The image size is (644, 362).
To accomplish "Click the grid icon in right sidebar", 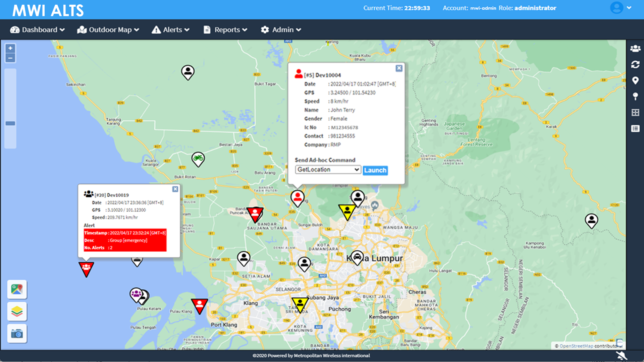I will click(635, 113).
